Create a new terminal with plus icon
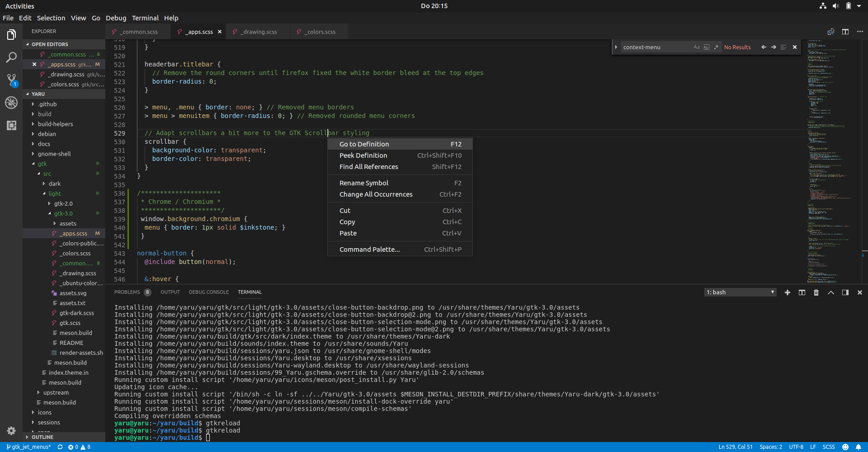Screen dimensions: 868x452 point(788,292)
